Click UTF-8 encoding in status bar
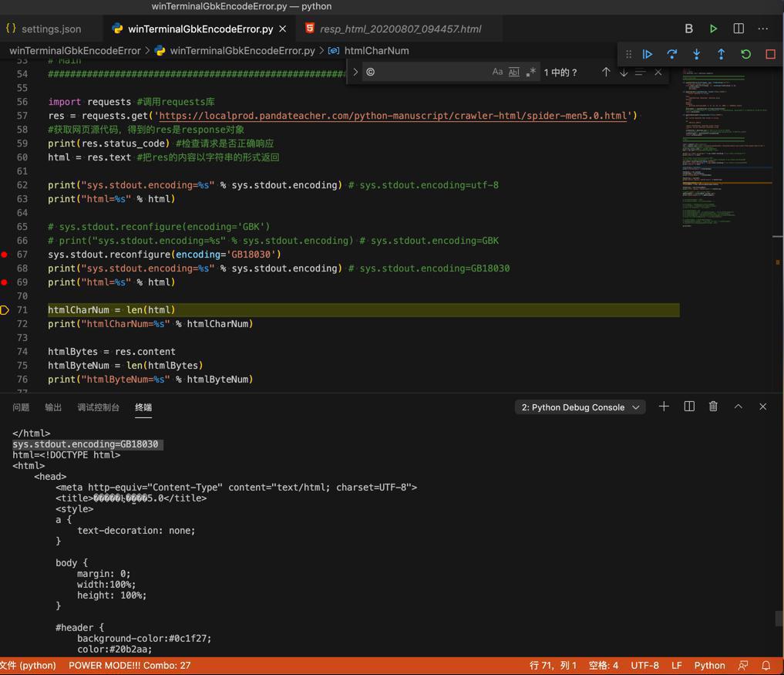This screenshot has width=784, height=675. pyautogui.click(x=644, y=665)
